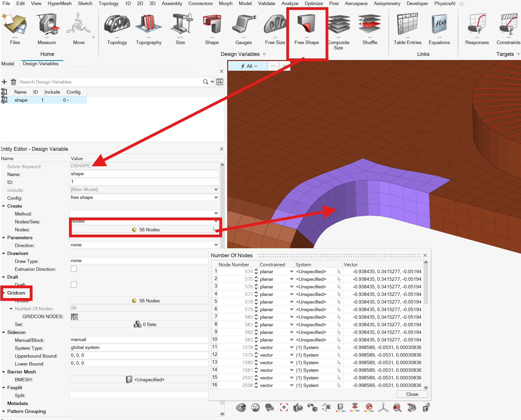
Task: Collapse the Draw/extr section
Action: (x=4, y=254)
